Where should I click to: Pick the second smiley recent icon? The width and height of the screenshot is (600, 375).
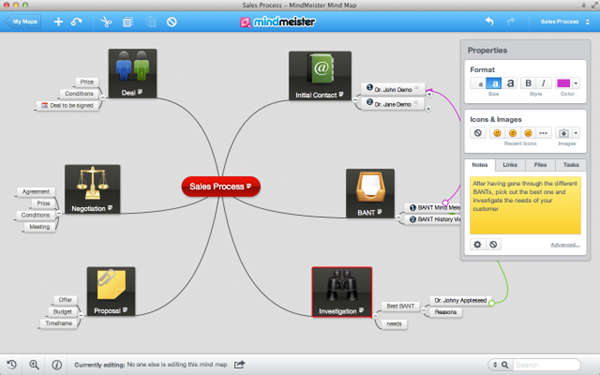tap(513, 133)
